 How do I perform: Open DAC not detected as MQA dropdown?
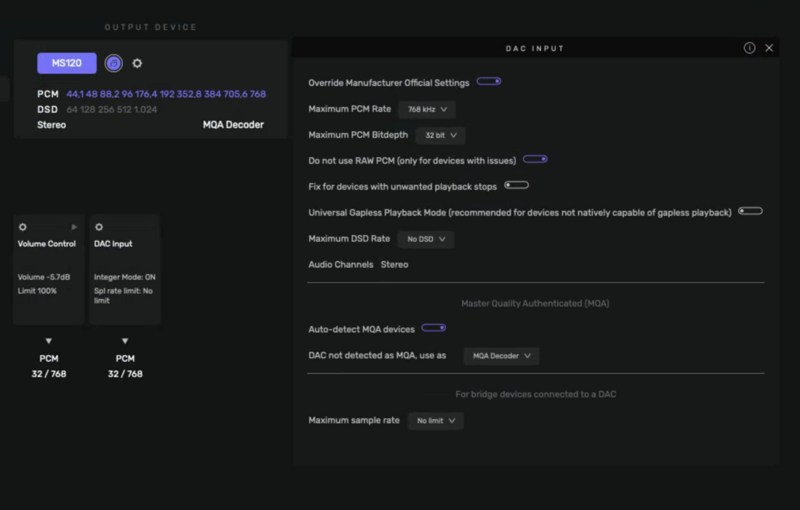point(501,356)
